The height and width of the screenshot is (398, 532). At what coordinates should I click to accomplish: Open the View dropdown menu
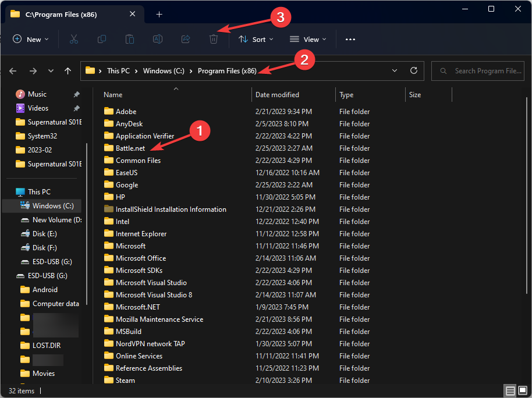308,40
